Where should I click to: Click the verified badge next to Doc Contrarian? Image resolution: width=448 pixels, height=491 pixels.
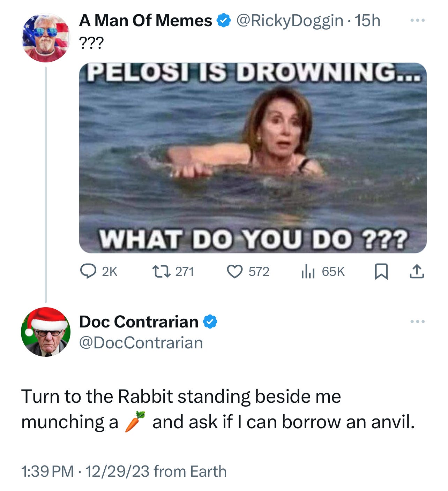pyautogui.click(x=210, y=322)
